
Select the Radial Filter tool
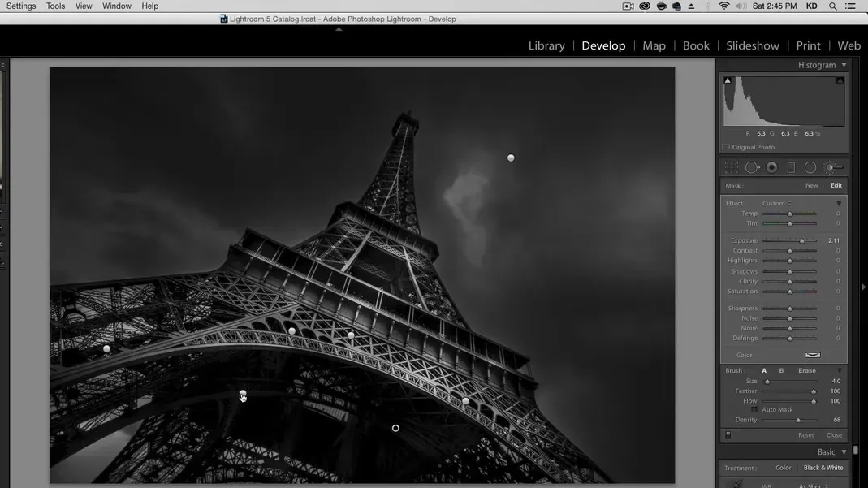[x=810, y=167]
